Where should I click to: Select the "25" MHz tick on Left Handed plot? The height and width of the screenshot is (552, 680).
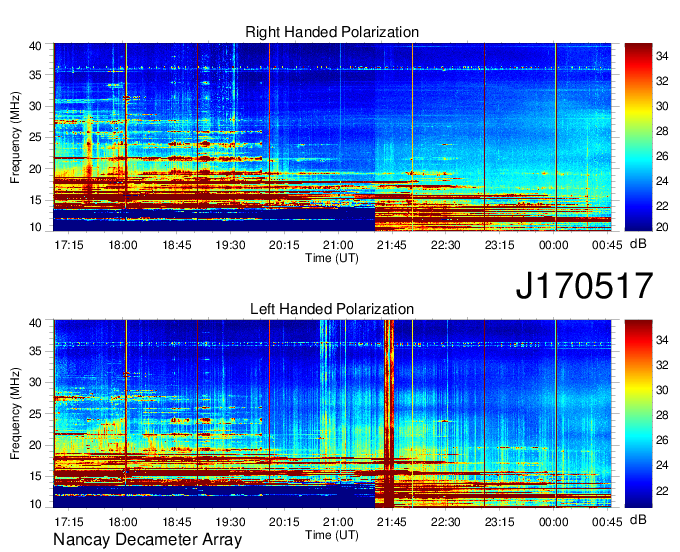[35, 414]
